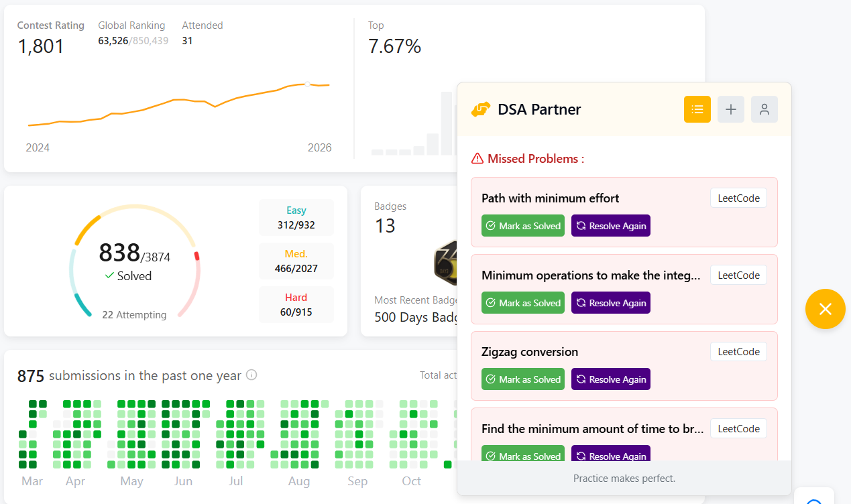Mark "Minimum operations to make the integ..." as solved

[523, 303]
